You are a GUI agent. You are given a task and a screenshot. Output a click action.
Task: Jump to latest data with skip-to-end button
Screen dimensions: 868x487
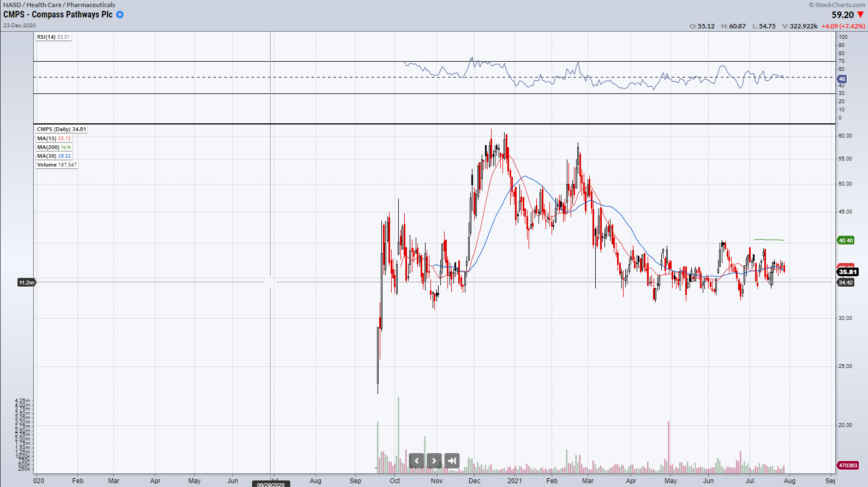[x=452, y=461]
